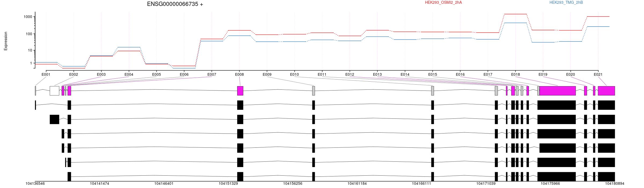Select exon label E019
This screenshot has height=188, width=644.
tap(543, 74)
